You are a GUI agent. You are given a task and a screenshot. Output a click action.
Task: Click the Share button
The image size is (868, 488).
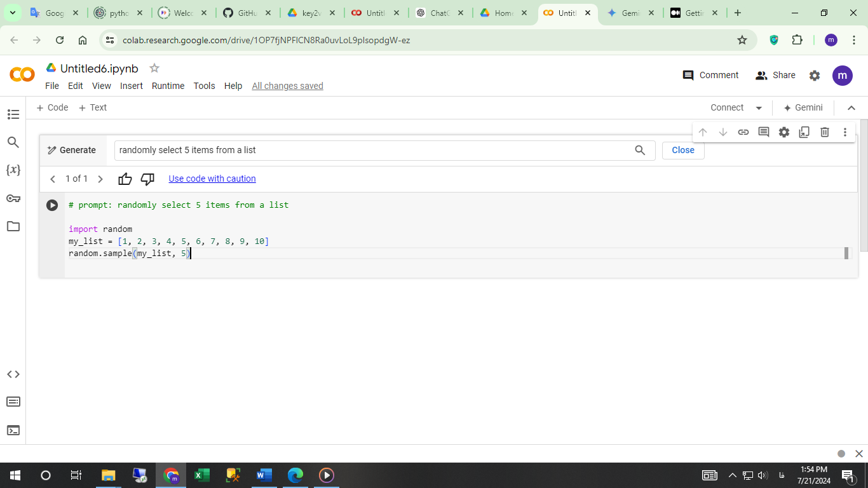click(x=775, y=75)
